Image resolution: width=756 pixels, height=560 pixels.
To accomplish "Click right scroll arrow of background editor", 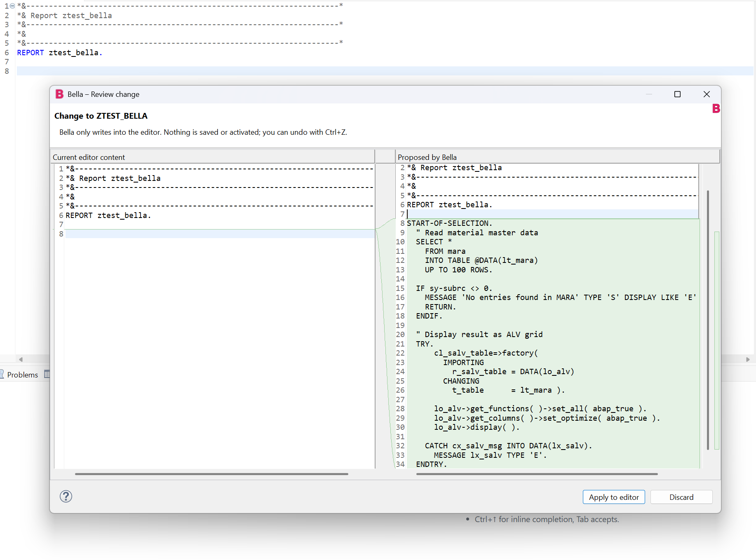I will pyautogui.click(x=748, y=359).
